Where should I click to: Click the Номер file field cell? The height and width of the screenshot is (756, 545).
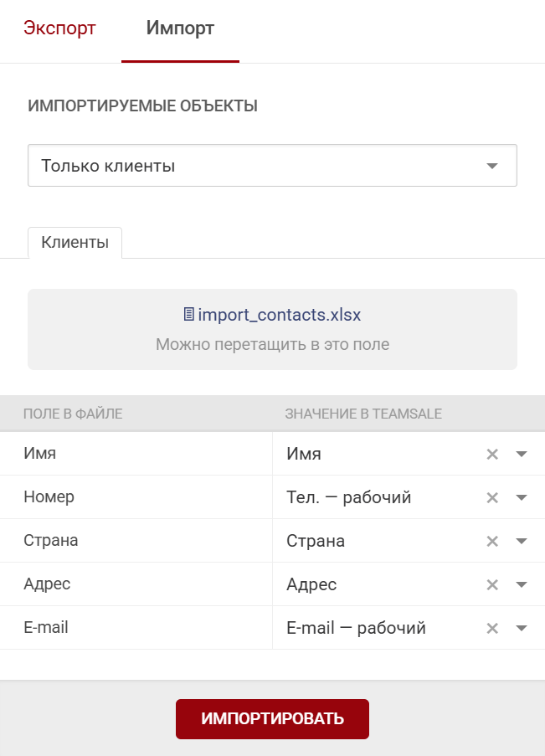click(136, 497)
